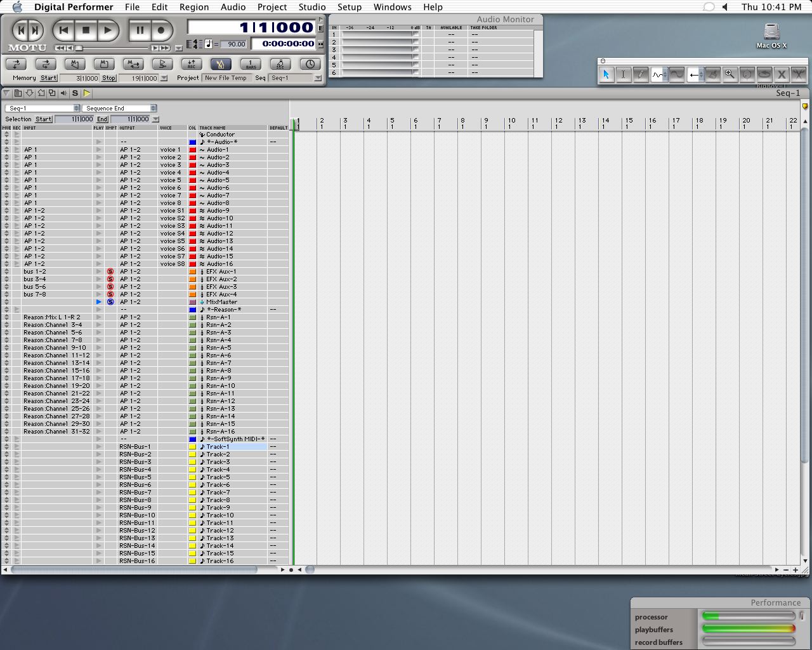The width and height of the screenshot is (812, 650).
Task: Click the Stop transport button
Action: (x=86, y=30)
